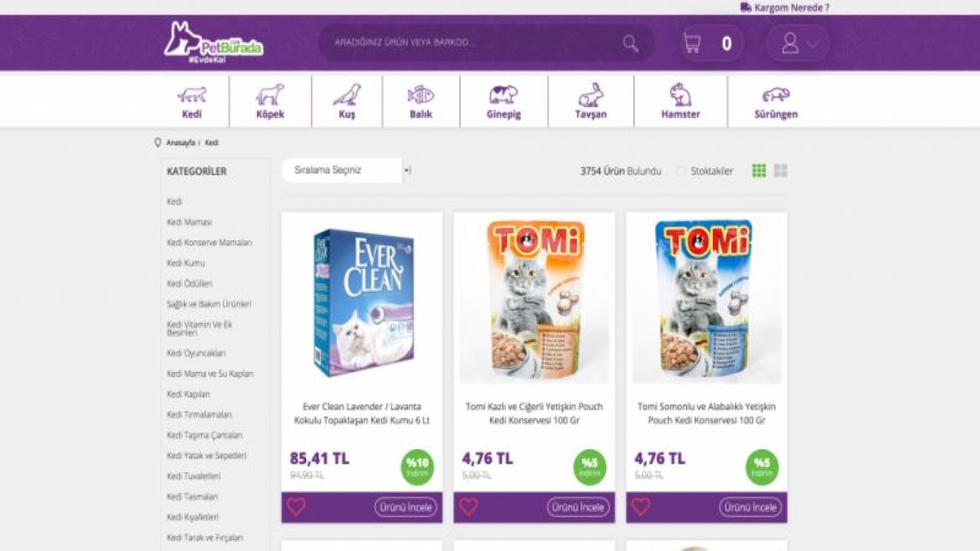Screen dimensions: 980x551
Task: Open the Kargom Nerede link
Action: point(785,8)
